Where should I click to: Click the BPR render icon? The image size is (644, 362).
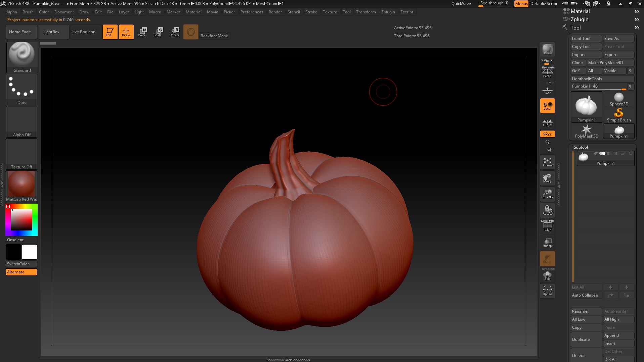pyautogui.click(x=547, y=49)
